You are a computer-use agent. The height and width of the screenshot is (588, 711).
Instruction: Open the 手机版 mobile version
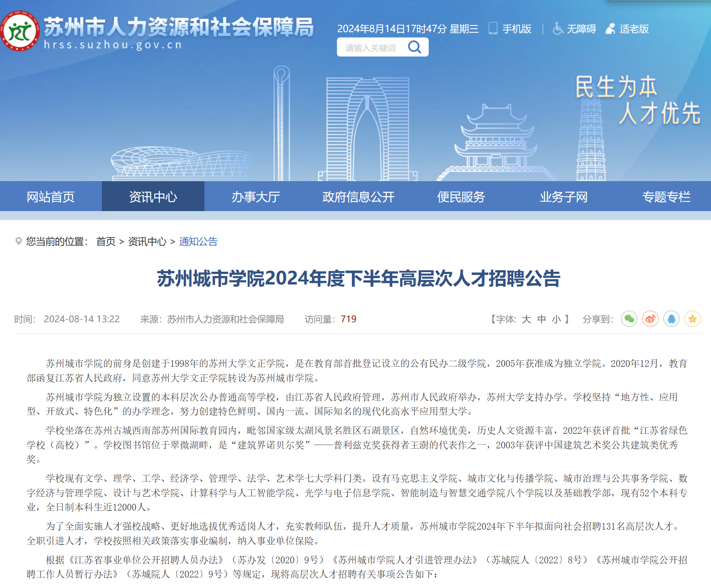[510, 29]
